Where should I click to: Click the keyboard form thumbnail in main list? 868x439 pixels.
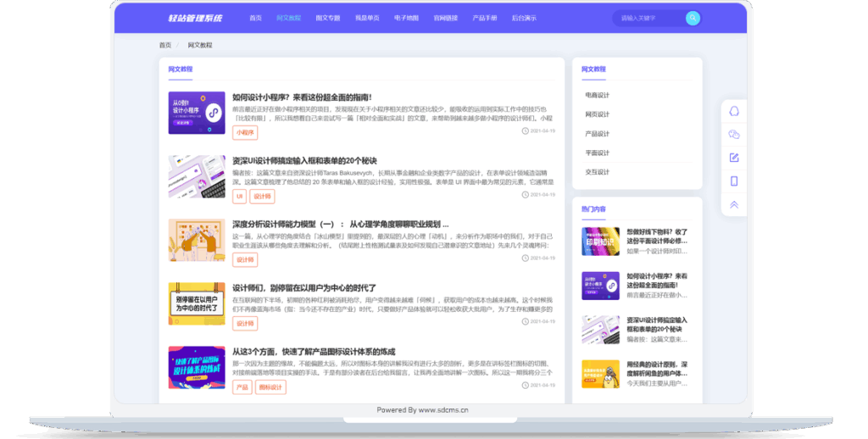(x=197, y=176)
